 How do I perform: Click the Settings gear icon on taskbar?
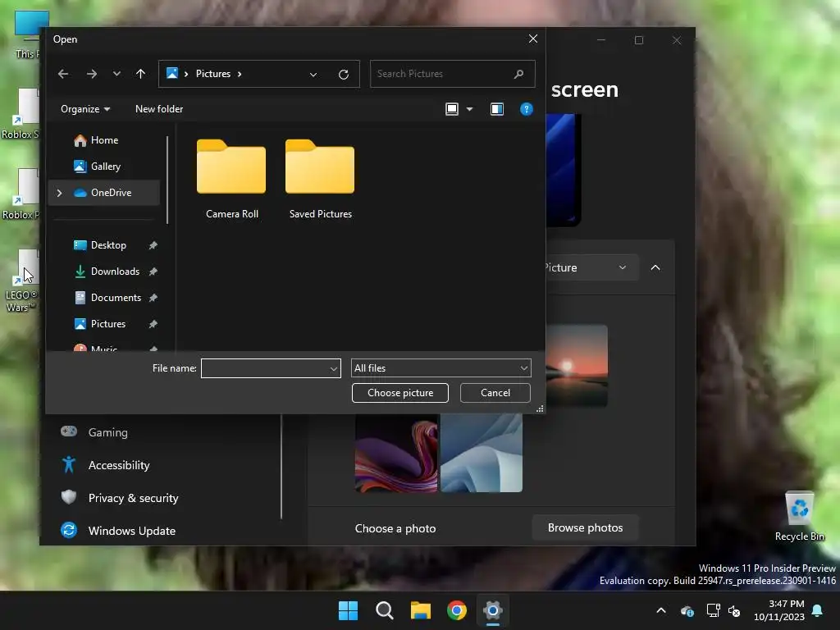point(492,610)
